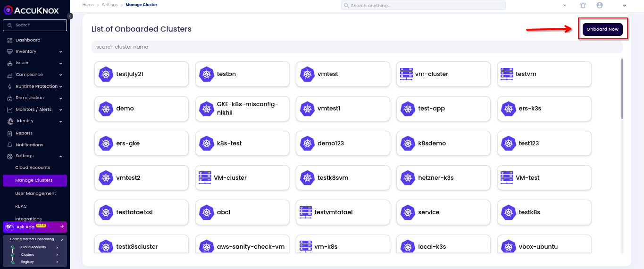Click the Notifications bell icon in sidebar
The height and width of the screenshot is (269, 644).
click(9, 145)
